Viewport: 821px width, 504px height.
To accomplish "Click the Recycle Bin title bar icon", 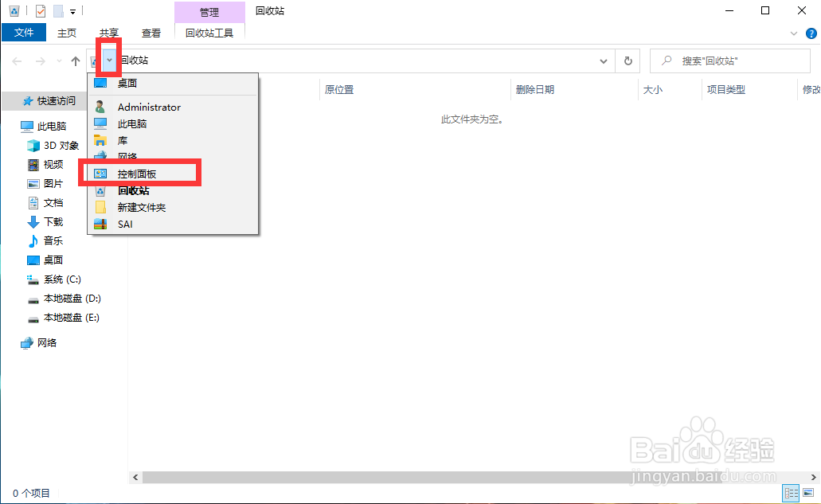I will tap(14, 10).
